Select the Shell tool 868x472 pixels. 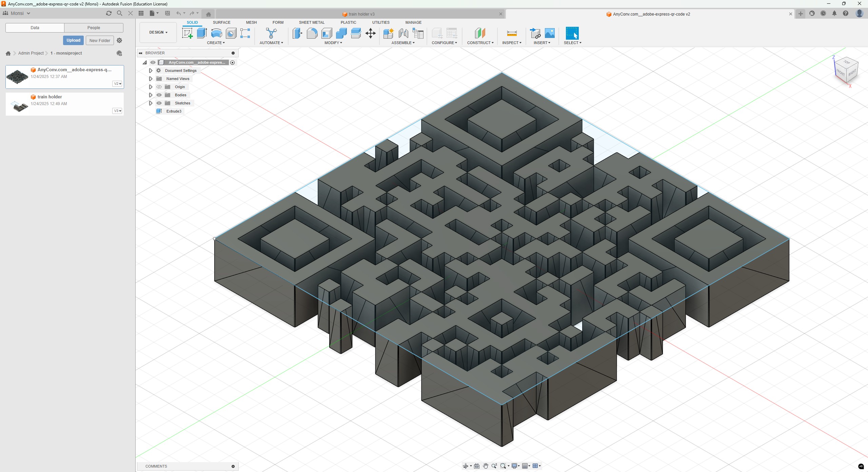(327, 33)
